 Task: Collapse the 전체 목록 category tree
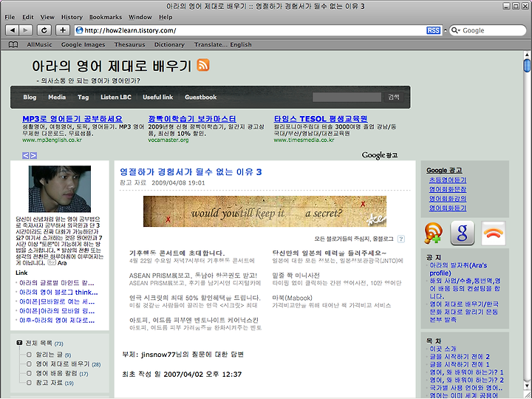pos(19,343)
